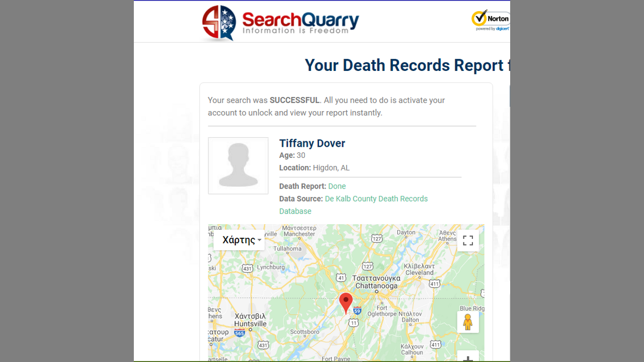Click the map zoom in plus button

468,358
